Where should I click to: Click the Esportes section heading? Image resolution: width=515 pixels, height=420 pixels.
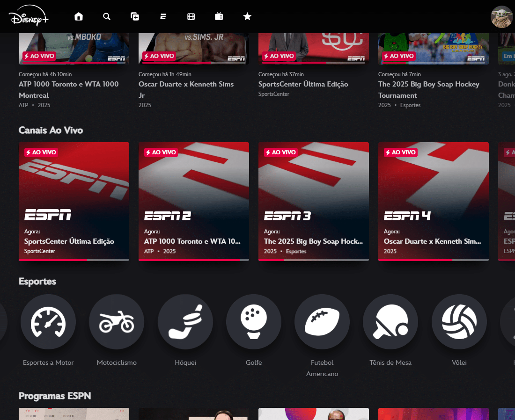coord(37,282)
